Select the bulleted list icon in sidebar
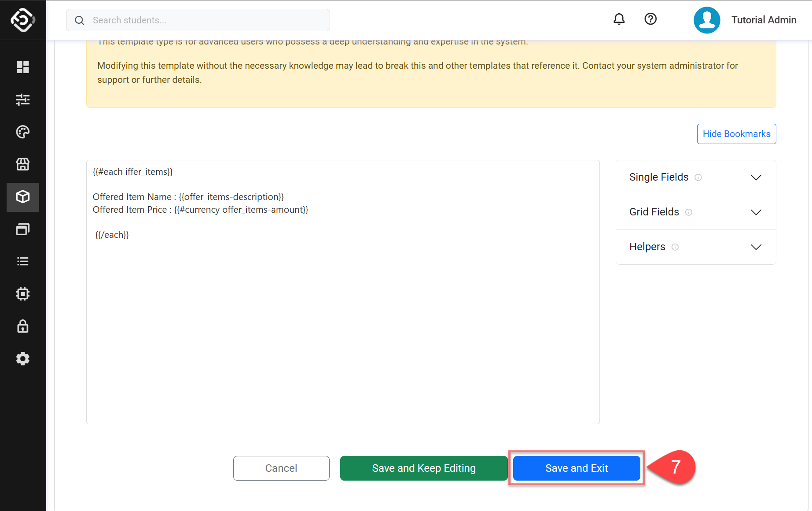812x511 pixels. point(23,262)
